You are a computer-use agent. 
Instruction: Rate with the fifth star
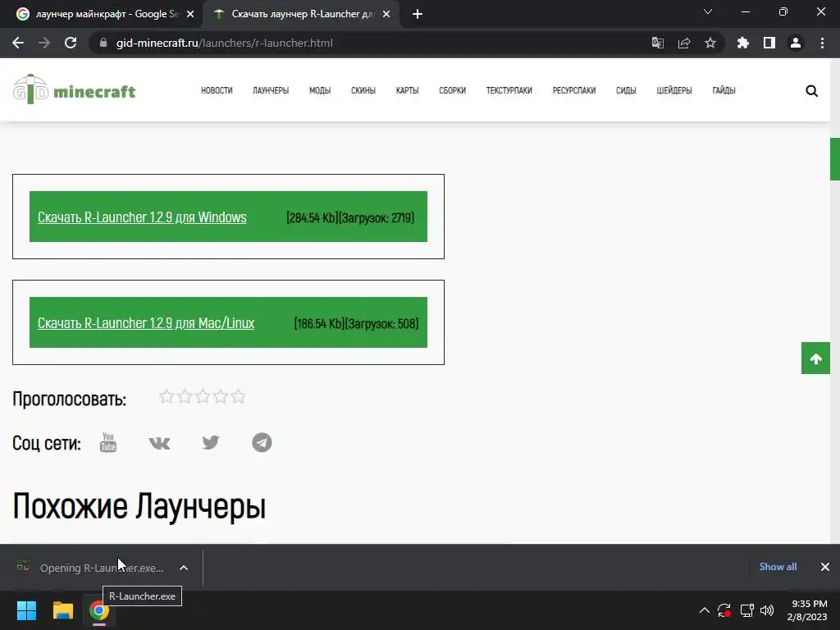(239, 396)
